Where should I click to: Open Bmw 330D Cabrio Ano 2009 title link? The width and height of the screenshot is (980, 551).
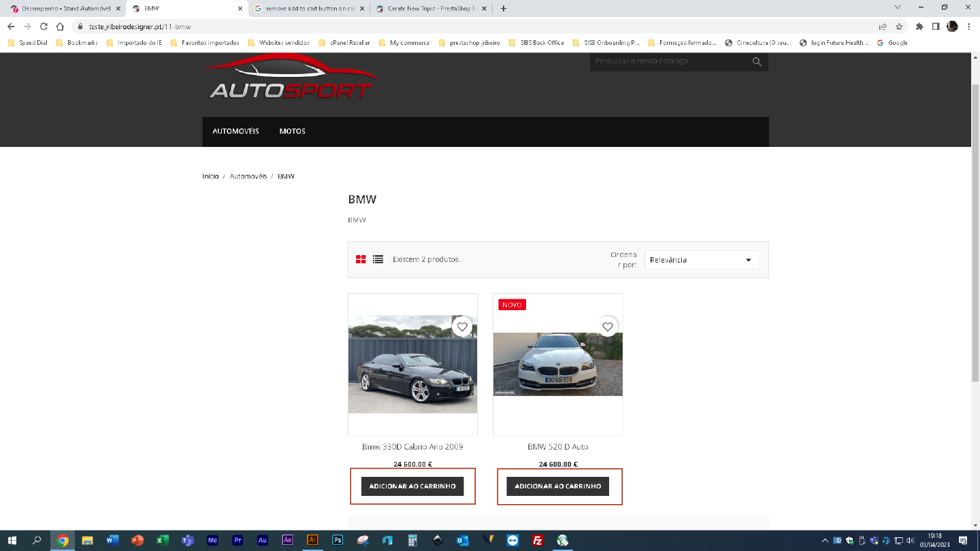pos(412,447)
